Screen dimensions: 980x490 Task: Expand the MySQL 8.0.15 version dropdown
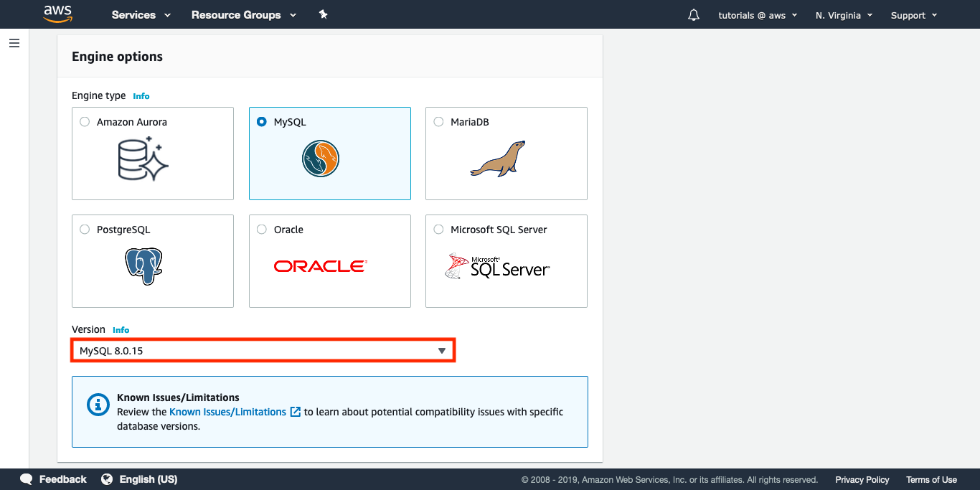click(x=263, y=351)
